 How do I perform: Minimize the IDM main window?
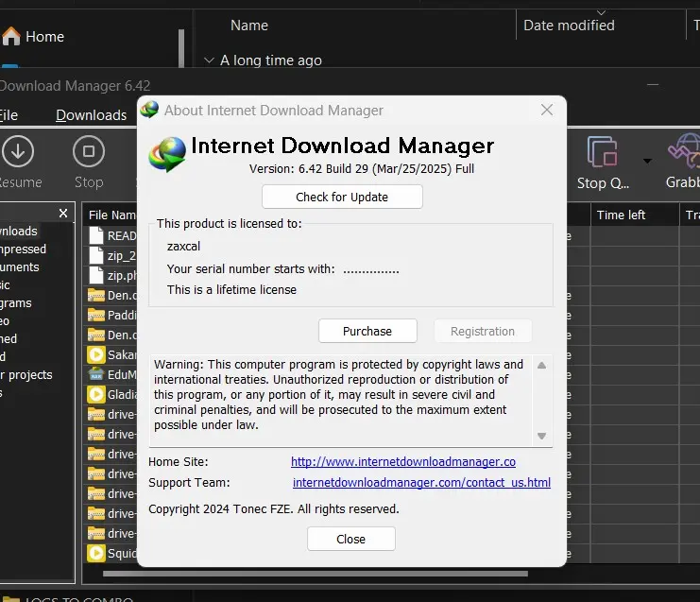tap(653, 84)
